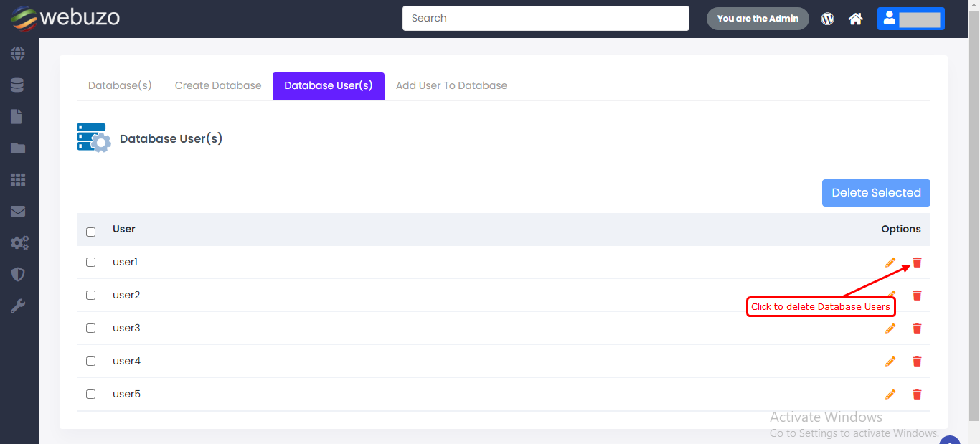This screenshot has width=980, height=444.
Task: Focus the Search input field
Action: (545, 19)
